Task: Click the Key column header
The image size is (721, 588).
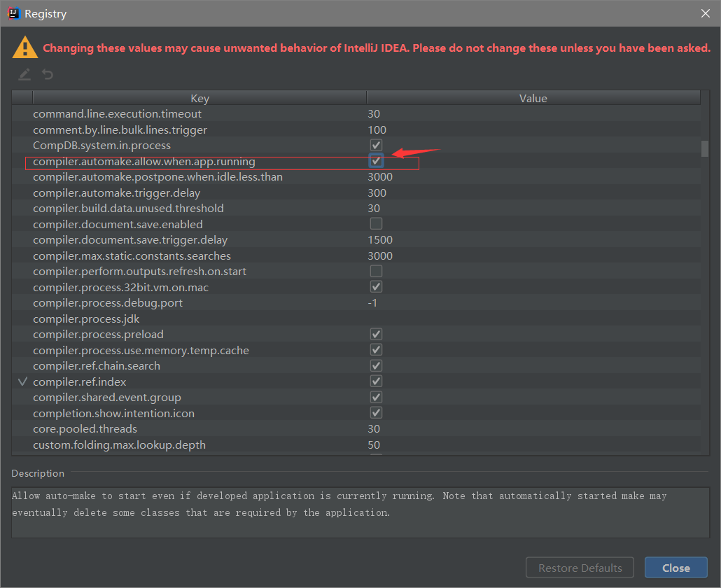Action: click(199, 98)
